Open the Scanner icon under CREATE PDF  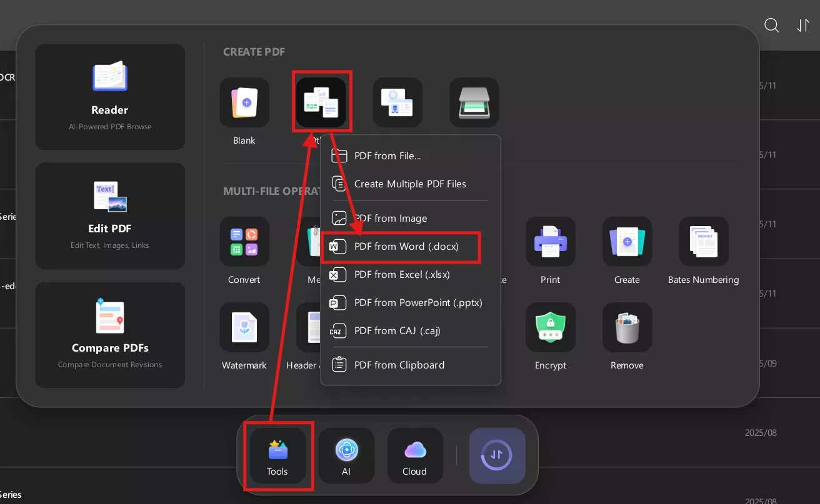474,102
